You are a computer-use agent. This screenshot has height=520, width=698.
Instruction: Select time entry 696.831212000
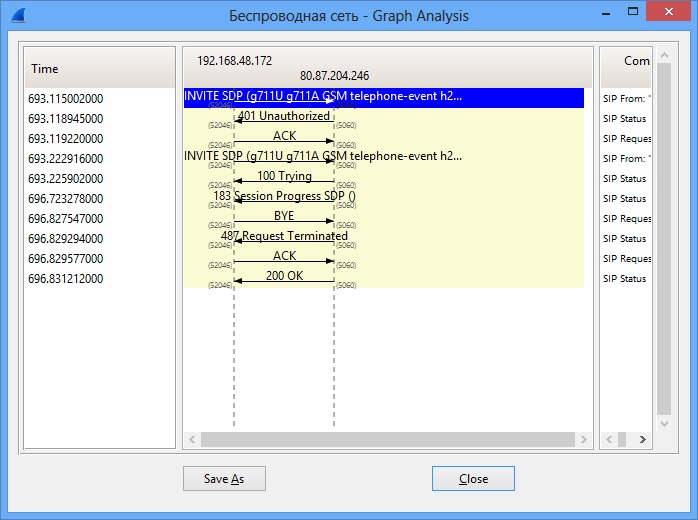(66, 279)
